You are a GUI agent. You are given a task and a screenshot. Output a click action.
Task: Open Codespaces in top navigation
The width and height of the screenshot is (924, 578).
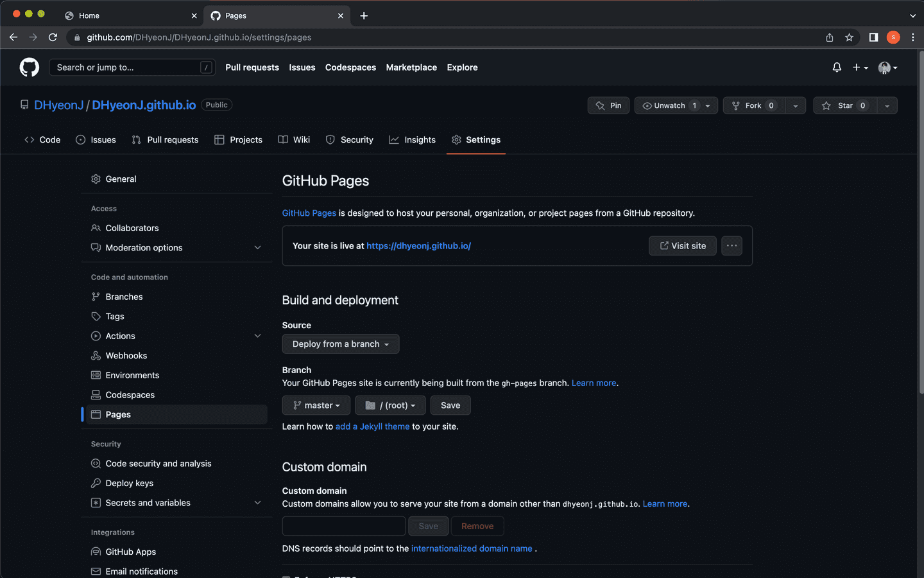click(x=350, y=67)
